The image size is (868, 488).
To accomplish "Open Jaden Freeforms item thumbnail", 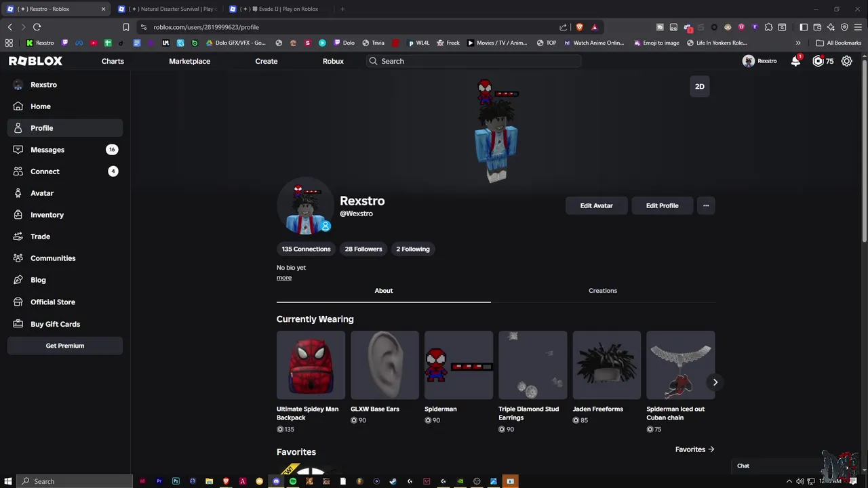I will [606, 365].
